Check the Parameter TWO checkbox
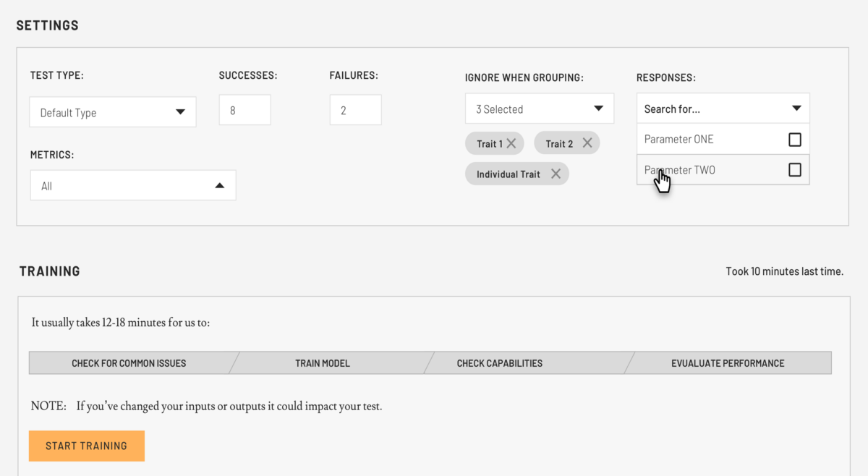868x476 pixels. pyautogui.click(x=794, y=169)
